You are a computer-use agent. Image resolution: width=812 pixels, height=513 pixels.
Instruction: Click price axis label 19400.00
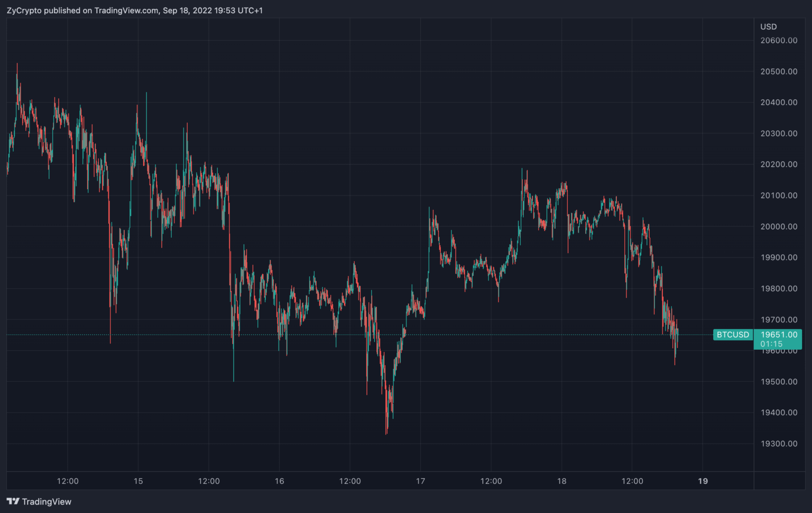(x=779, y=413)
